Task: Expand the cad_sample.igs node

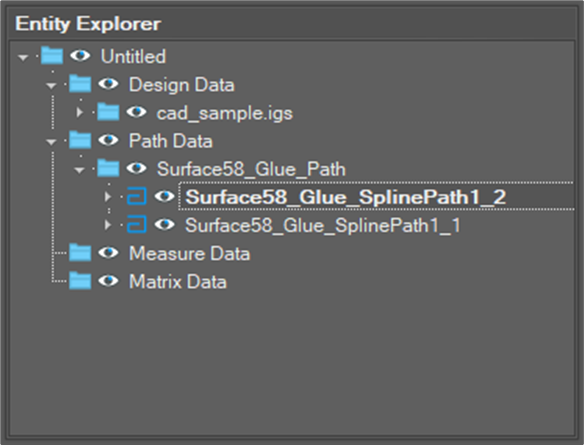Action: [x=79, y=112]
